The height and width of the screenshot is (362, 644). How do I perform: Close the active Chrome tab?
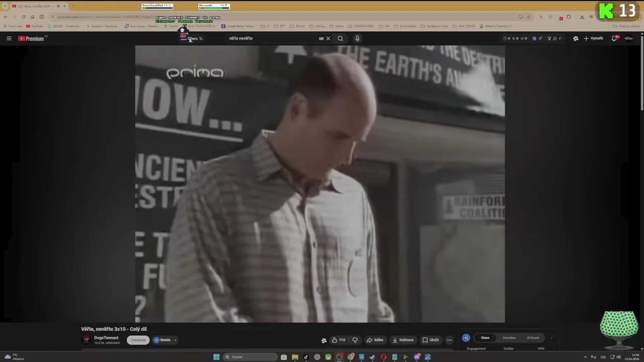pos(64,6)
